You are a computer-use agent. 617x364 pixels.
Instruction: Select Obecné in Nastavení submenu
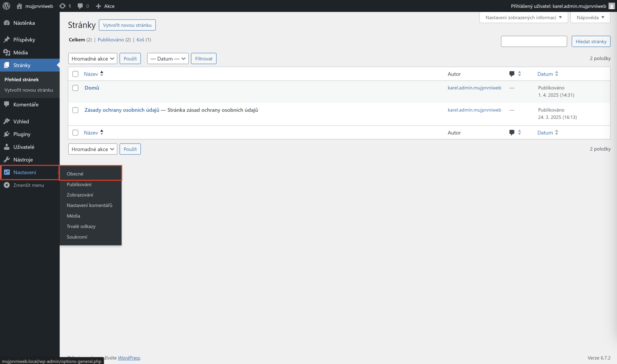[x=75, y=174]
